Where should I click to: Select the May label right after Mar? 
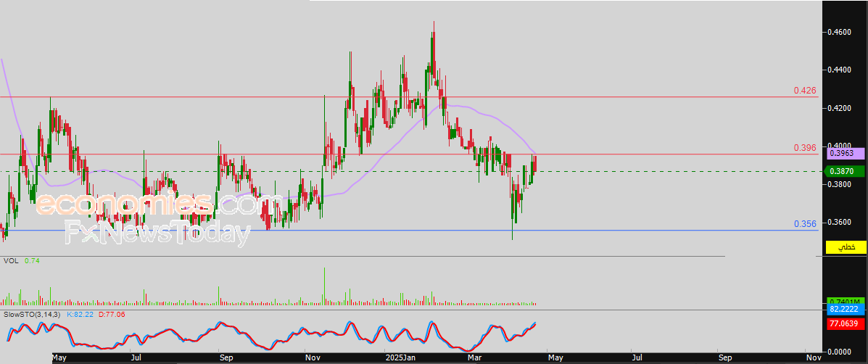pyautogui.click(x=555, y=358)
